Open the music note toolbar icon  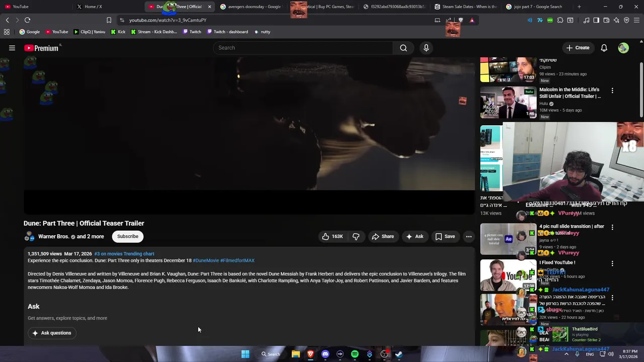pyautogui.click(x=586, y=20)
